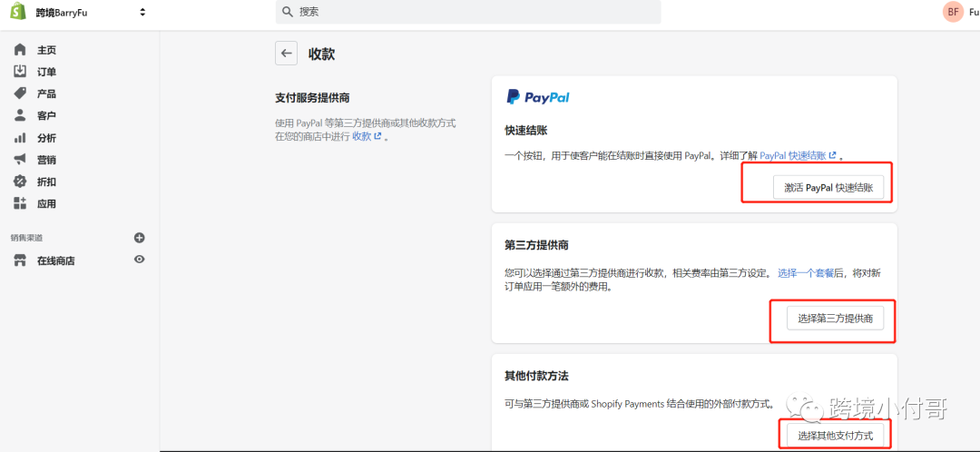Click the 第三方提供商 heading
This screenshot has height=452, width=980.
click(536, 244)
